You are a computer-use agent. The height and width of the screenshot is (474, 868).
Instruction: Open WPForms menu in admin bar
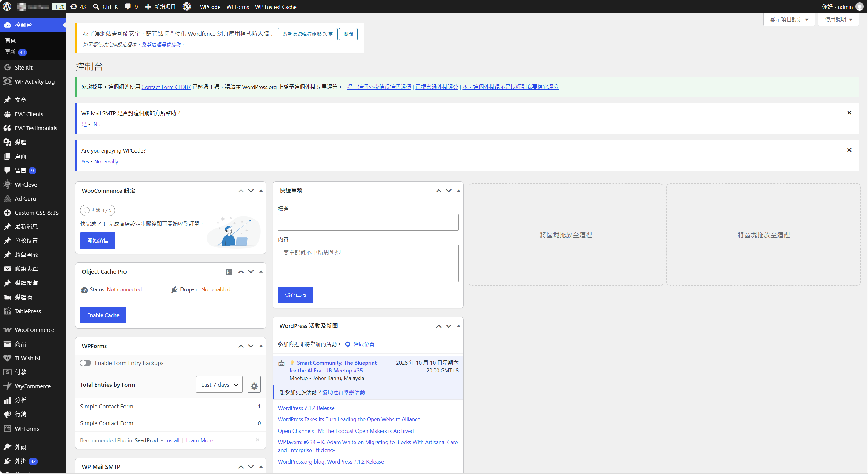coord(238,7)
